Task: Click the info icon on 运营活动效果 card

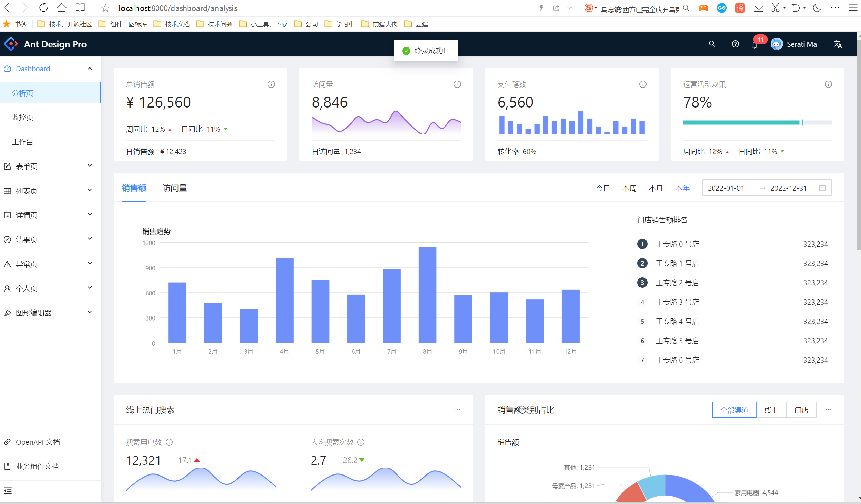Action: click(828, 84)
